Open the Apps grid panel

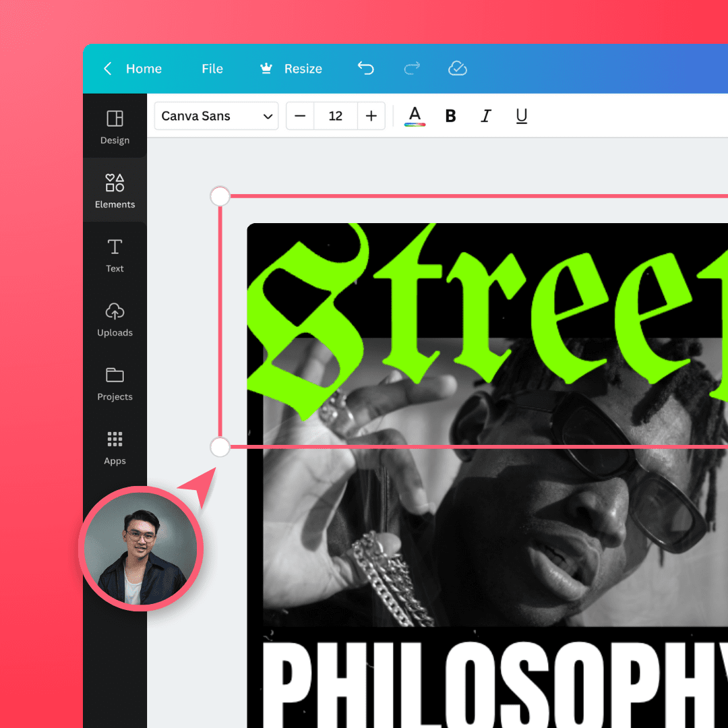pyautogui.click(x=115, y=448)
